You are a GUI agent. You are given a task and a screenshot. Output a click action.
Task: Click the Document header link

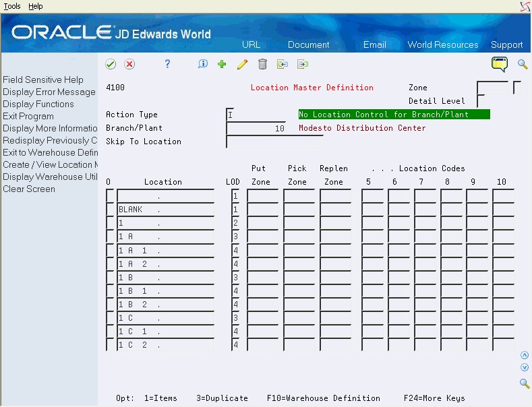(308, 44)
